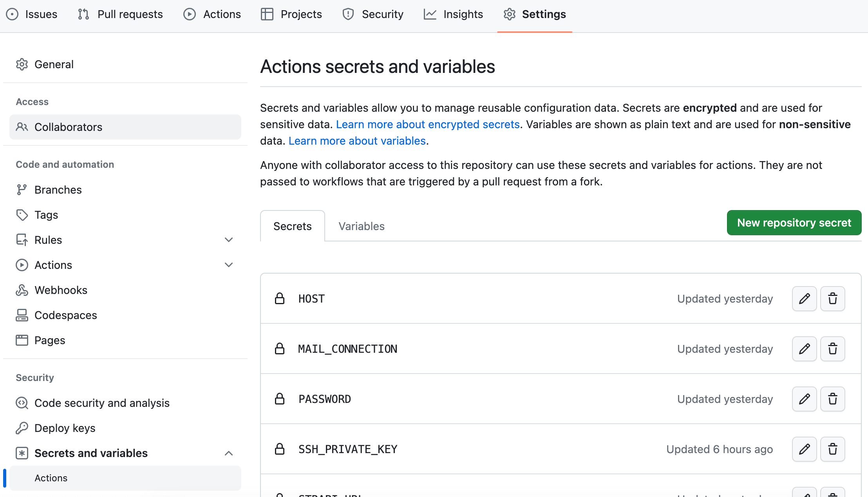Open Learn more about encrypted secrets link
Image resolution: width=868 pixels, height=497 pixels.
(428, 124)
